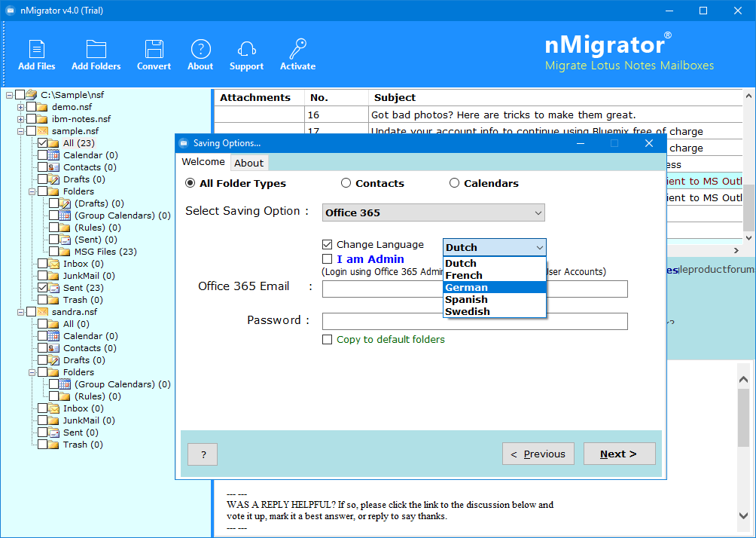Open the Select Saving Option dropdown

click(x=434, y=212)
